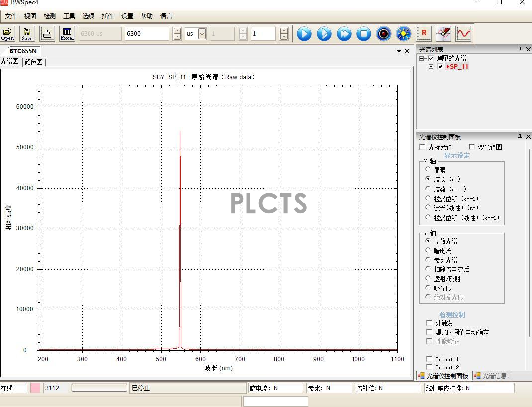Click the averaging field showing 1
The height and width of the screenshot is (407, 532).
[263, 34]
